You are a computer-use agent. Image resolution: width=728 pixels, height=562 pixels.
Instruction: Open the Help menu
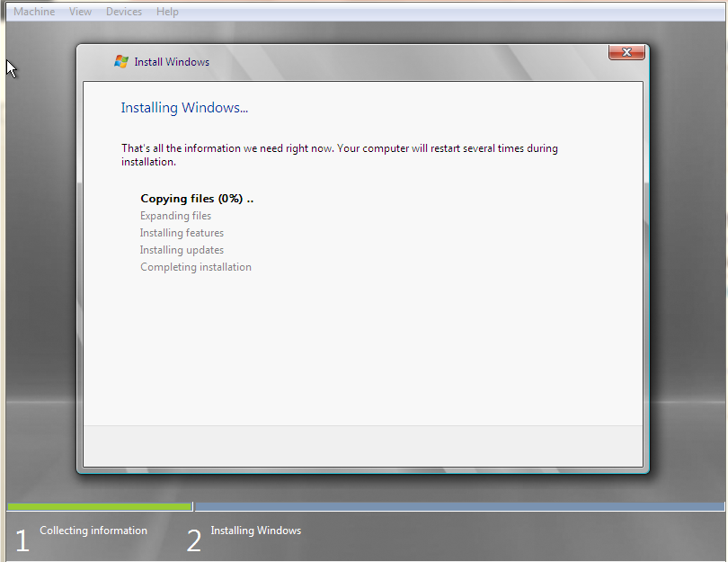[167, 12]
